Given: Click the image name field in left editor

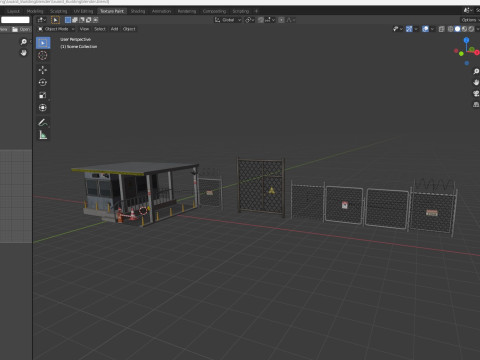Looking at the screenshot, I should pyautogui.click(x=15, y=20).
